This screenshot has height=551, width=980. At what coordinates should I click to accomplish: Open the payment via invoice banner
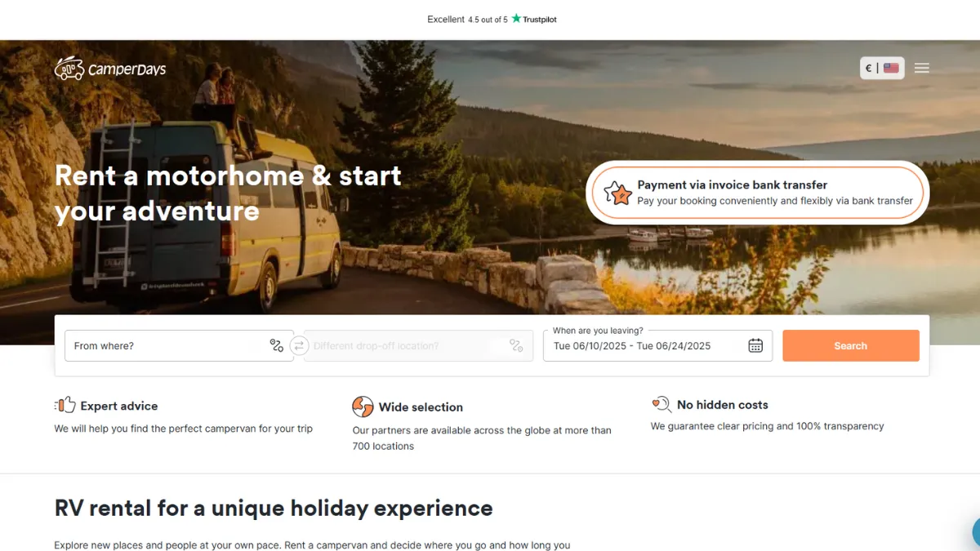click(758, 193)
